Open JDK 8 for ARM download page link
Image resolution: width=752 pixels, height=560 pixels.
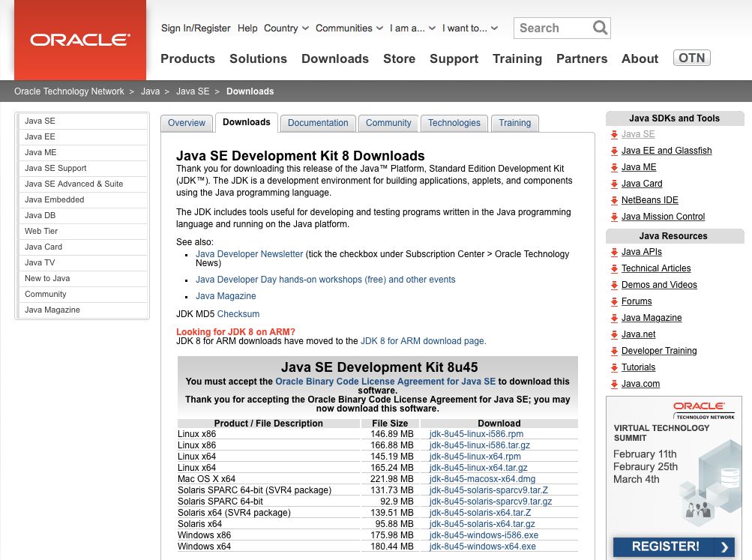[423, 341]
